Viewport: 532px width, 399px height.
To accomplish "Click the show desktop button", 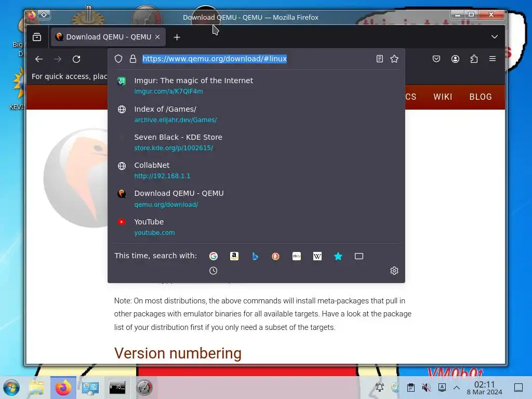I will pos(518,388).
